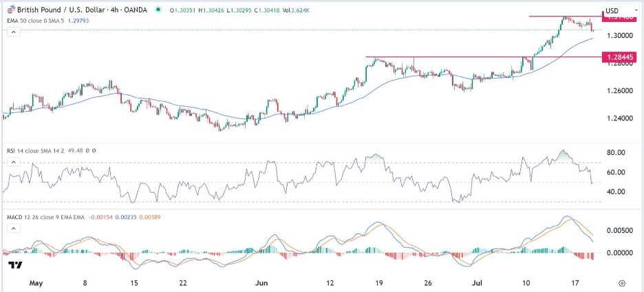Image resolution: width=644 pixels, height=292 pixels.
Task: Click the 1.28445 red price label
Action: (x=620, y=57)
